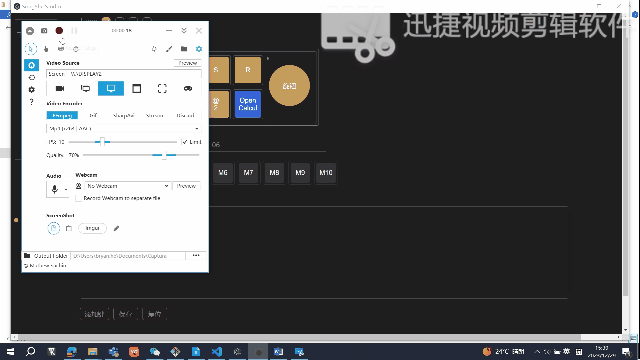
Task: Open Microsoft Edge from taskbar
Action: [72, 351]
